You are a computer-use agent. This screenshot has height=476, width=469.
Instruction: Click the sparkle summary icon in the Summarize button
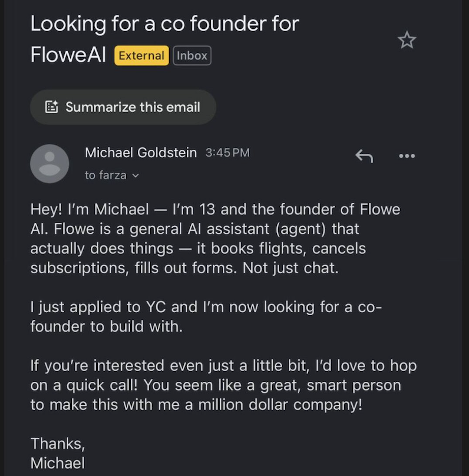(x=51, y=107)
